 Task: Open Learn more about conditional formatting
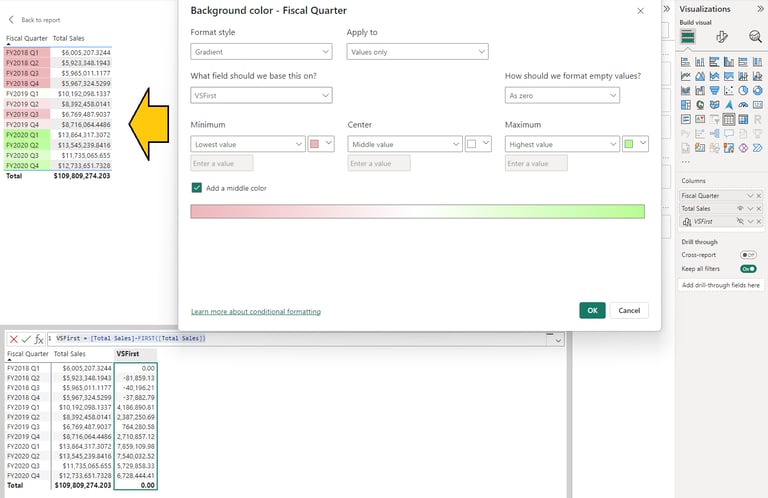256,311
